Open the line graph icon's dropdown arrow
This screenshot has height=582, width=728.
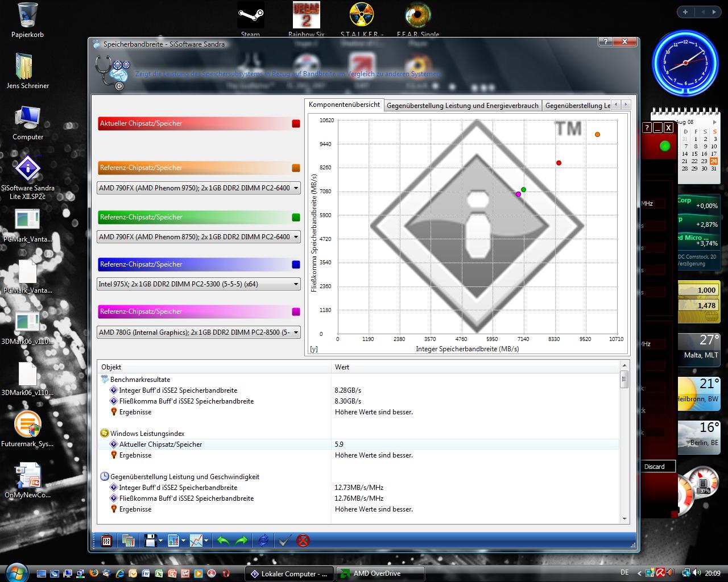[206, 541]
